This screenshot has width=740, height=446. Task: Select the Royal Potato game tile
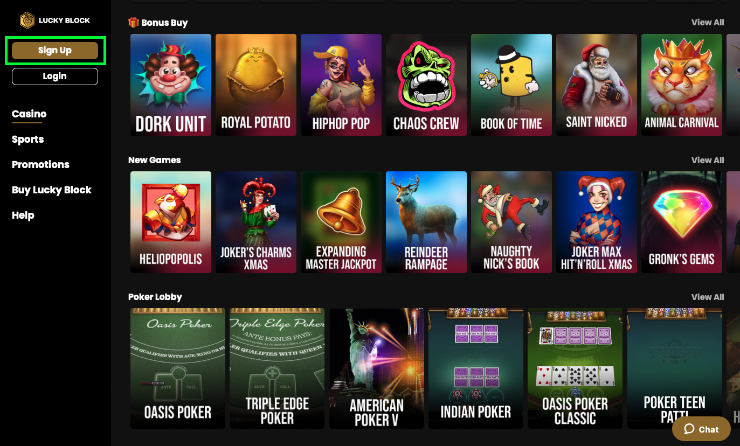(256, 85)
